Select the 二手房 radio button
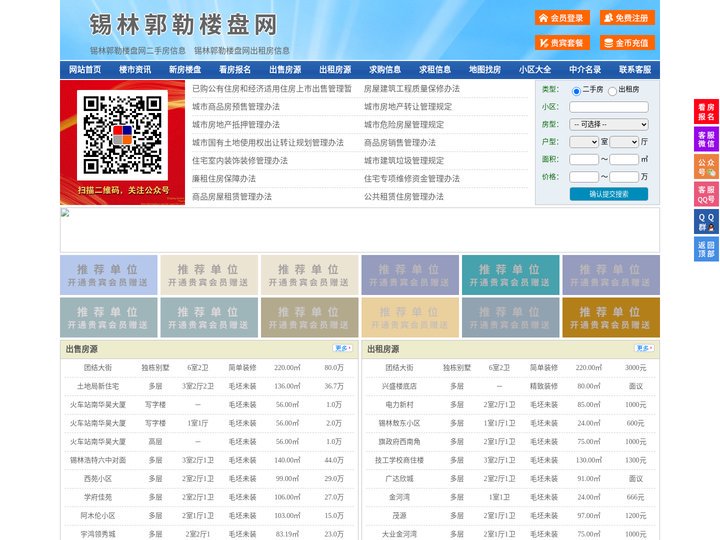This screenshot has height=540, width=720. [576, 91]
